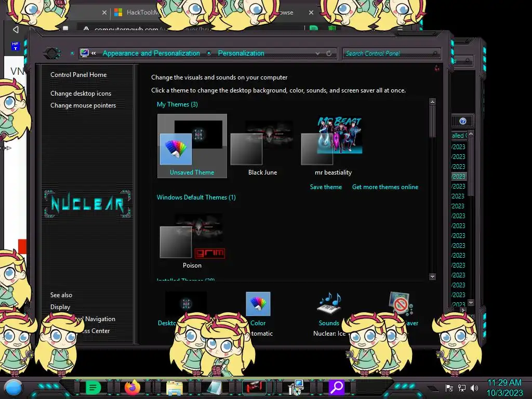This screenshot has width=532, height=399.
Task: Open Desktop Background settings icon
Action: pyautogui.click(x=186, y=303)
